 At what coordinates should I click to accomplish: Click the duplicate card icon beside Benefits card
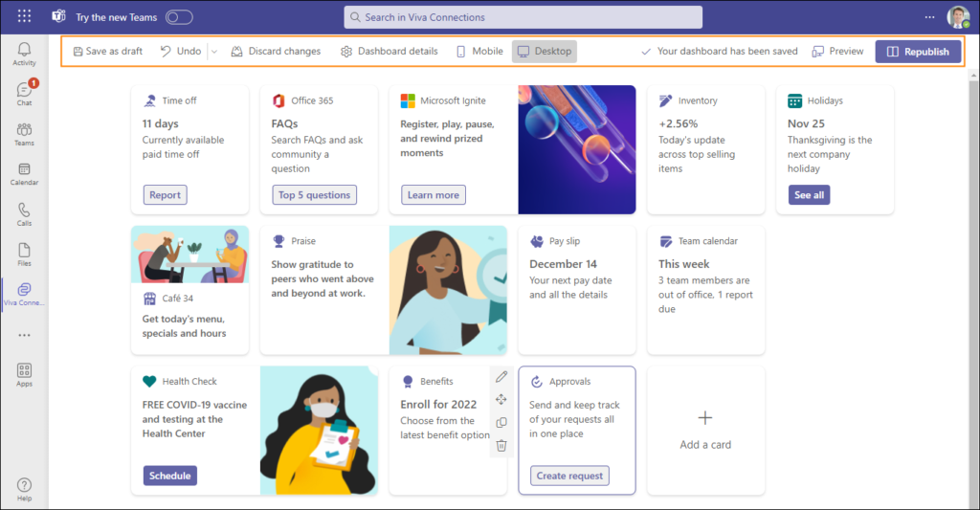[x=501, y=422]
